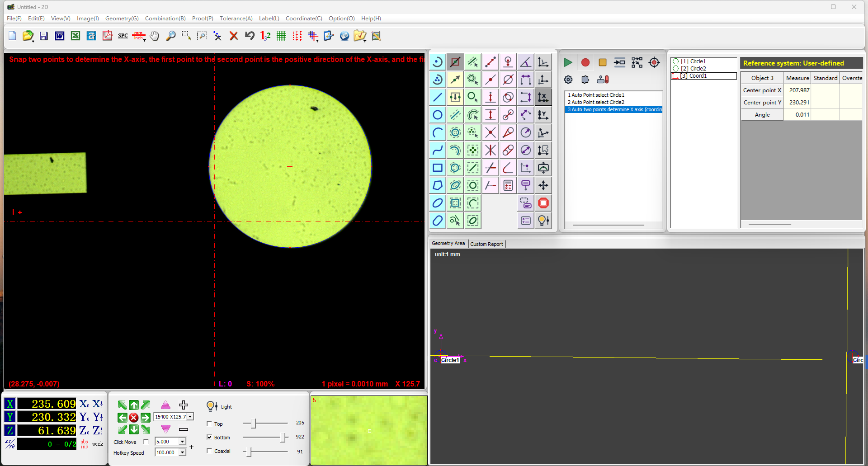Click the Save floppy disk icon
This screenshot has width=868, height=466.
44,36
